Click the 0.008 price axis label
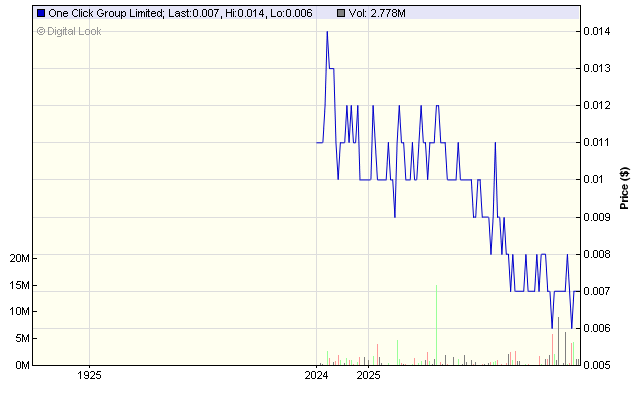Image resolution: width=640 pixels, height=401 pixels. (x=597, y=254)
